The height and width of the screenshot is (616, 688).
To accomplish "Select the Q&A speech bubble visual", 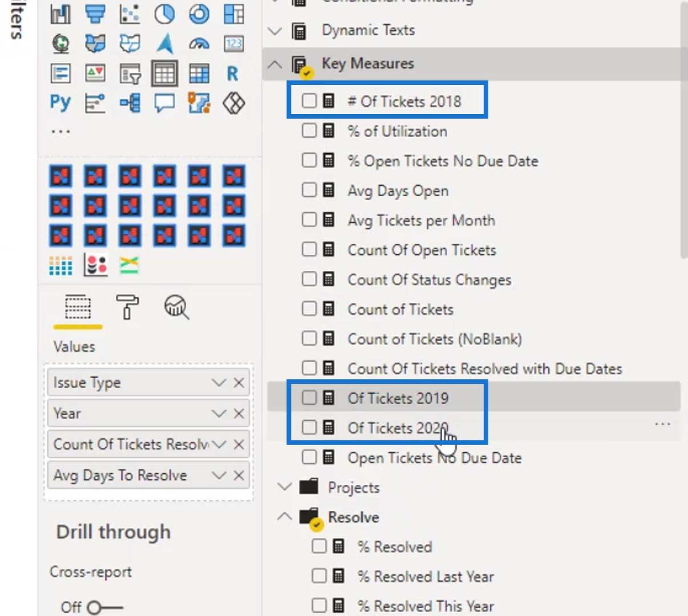I will (x=164, y=103).
